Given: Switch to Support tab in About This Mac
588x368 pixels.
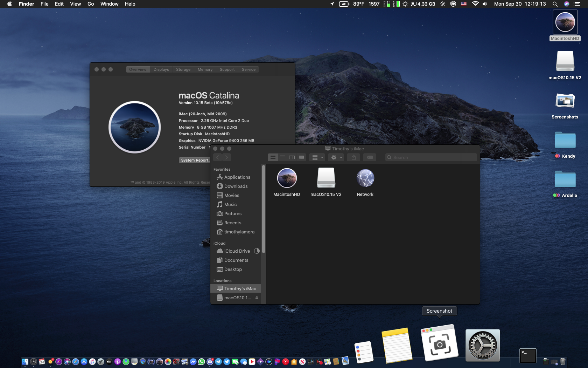Looking at the screenshot, I should 227,69.
